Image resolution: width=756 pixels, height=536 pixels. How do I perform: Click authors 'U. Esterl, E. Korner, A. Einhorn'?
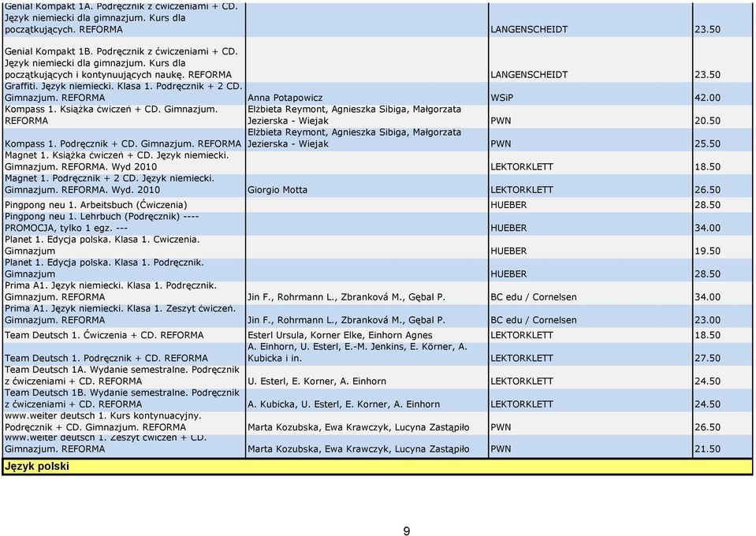317,382
